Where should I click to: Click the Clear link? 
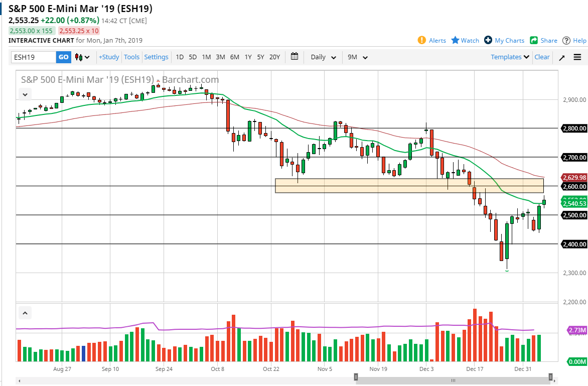click(x=542, y=57)
